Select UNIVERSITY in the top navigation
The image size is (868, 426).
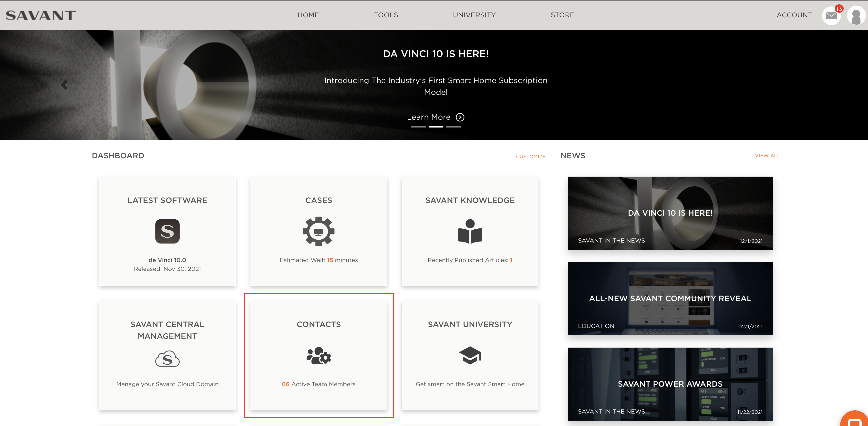pyautogui.click(x=474, y=15)
